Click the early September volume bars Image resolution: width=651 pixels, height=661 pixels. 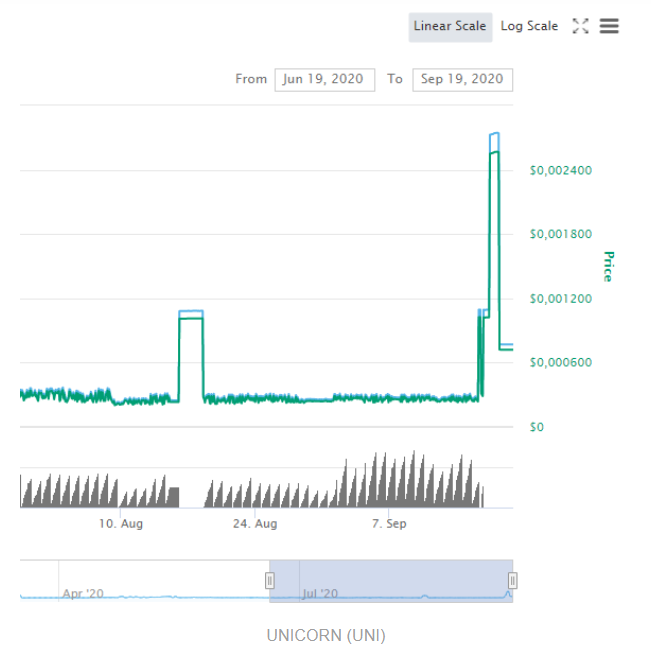(x=405, y=480)
